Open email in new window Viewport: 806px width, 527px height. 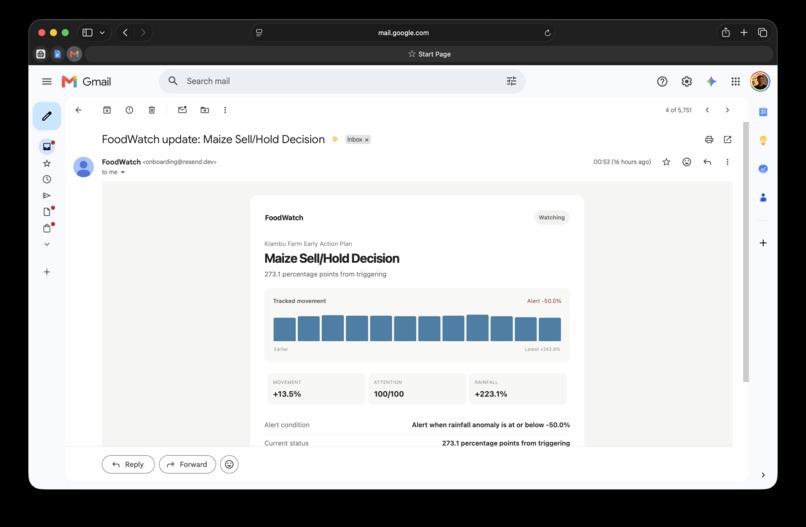(727, 139)
